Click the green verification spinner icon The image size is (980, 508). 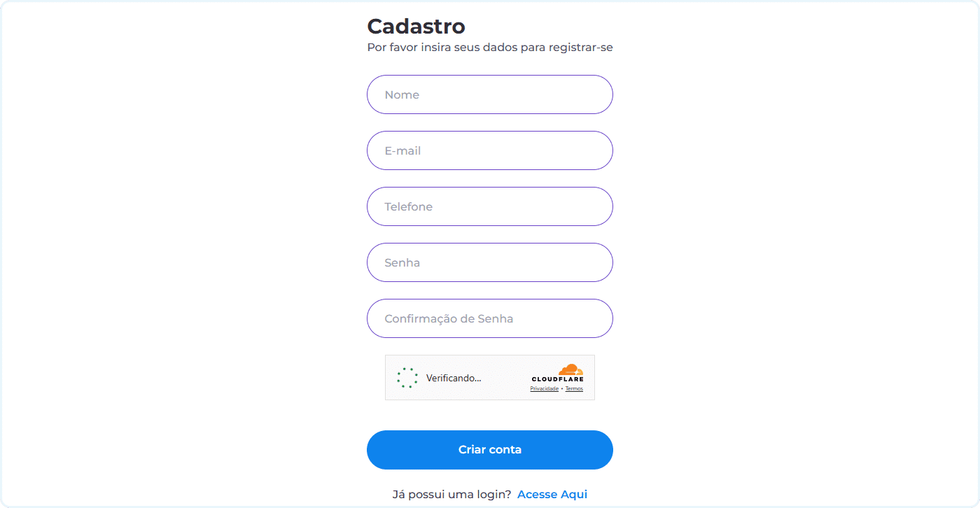coord(407,377)
